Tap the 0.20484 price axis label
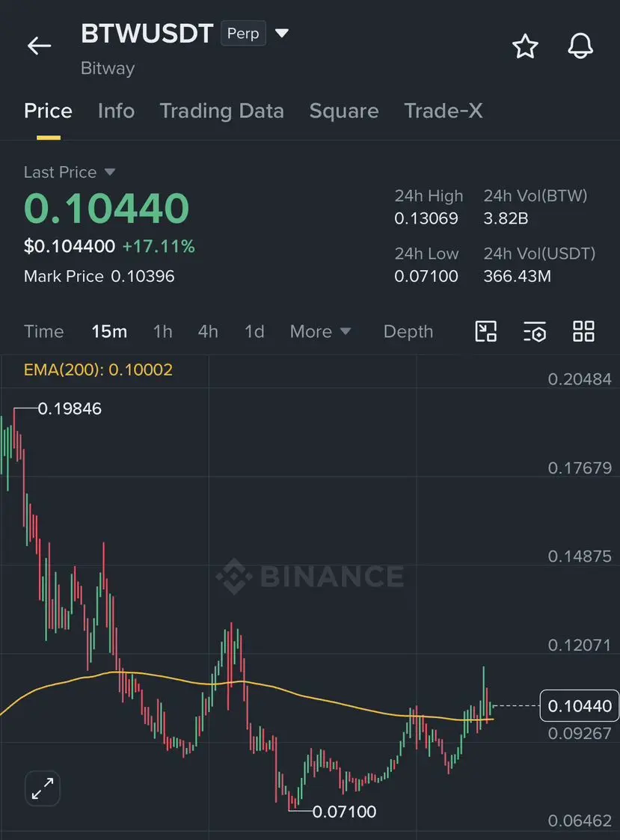This screenshot has width=620, height=840. 580,379
